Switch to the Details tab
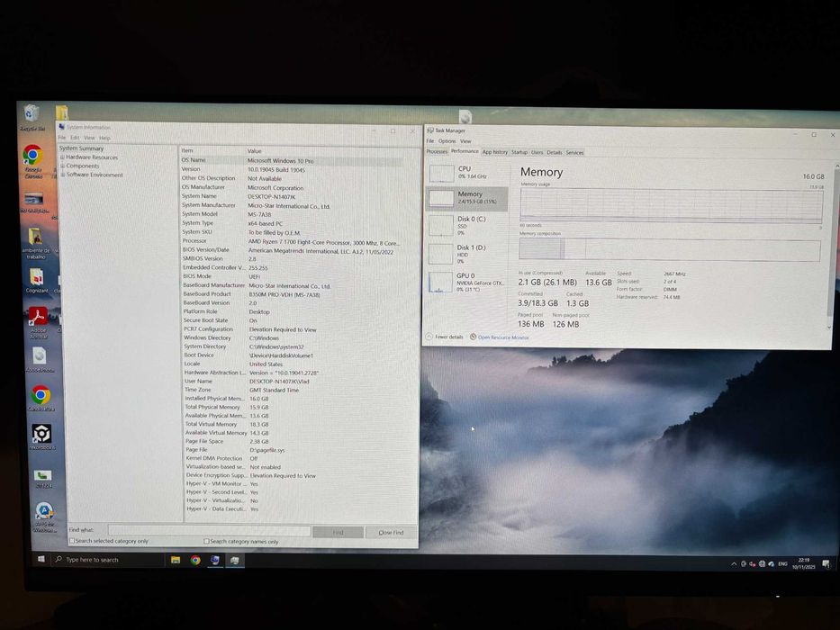The image size is (840, 630). point(555,153)
